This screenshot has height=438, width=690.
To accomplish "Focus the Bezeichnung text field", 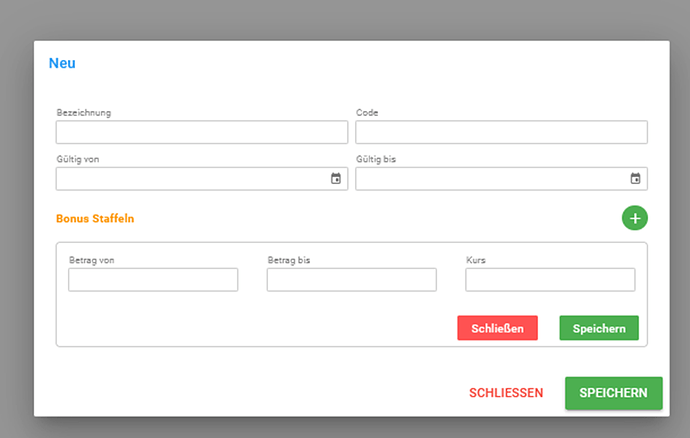I will click(x=202, y=132).
